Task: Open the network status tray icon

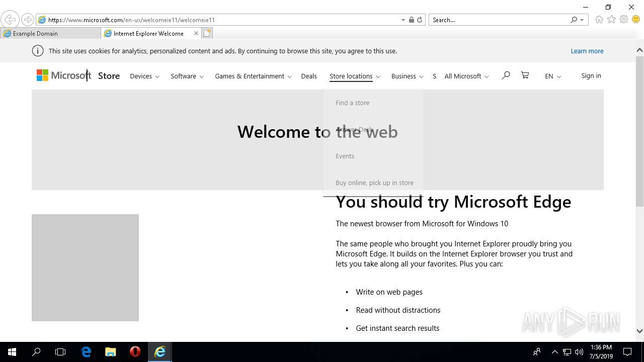Action: click(x=567, y=352)
